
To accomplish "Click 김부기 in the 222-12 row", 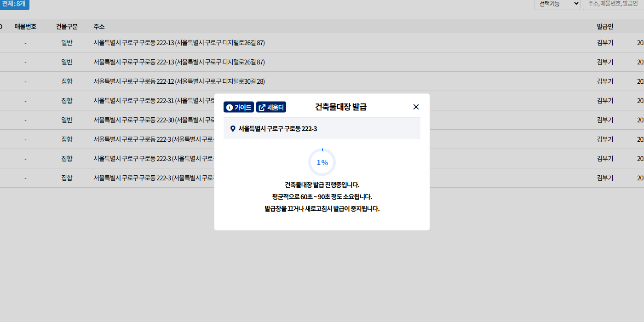I will coord(605,81).
